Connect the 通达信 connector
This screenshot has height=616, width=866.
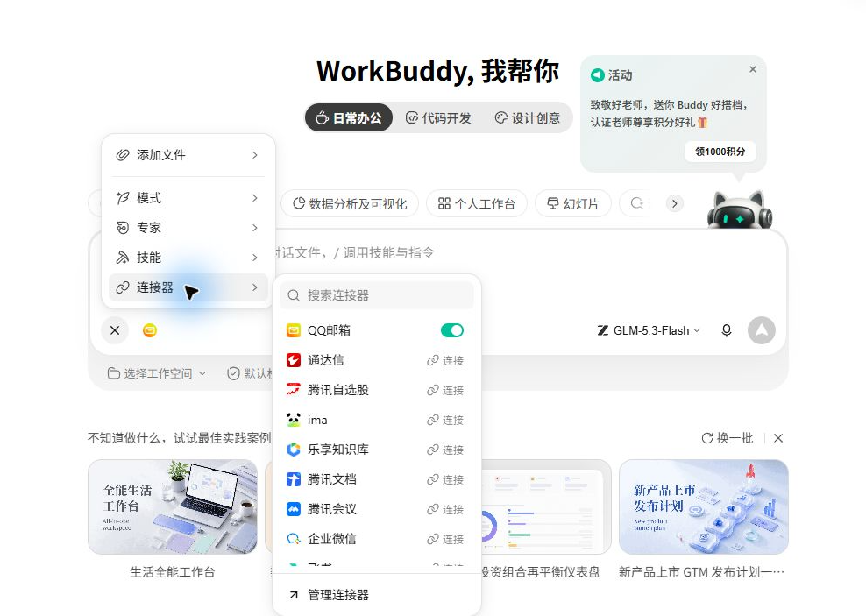coord(445,360)
